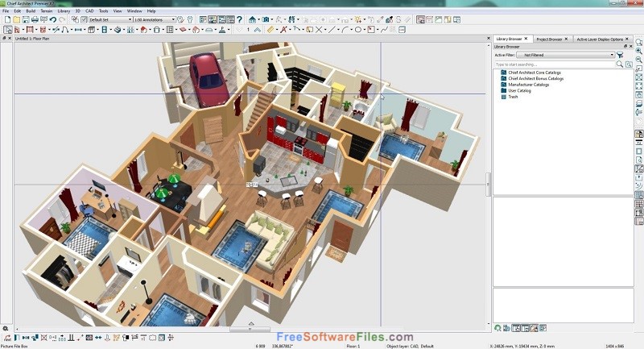Open the Terrain menu
Viewport: 644px width, 349px height.
pyautogui.click(x=47, y=11)
